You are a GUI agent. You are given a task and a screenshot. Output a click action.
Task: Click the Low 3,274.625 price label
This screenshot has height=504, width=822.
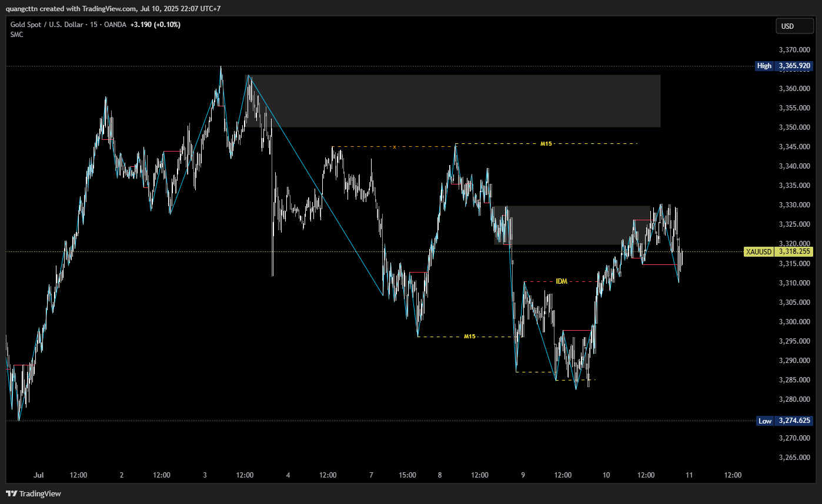784,421
